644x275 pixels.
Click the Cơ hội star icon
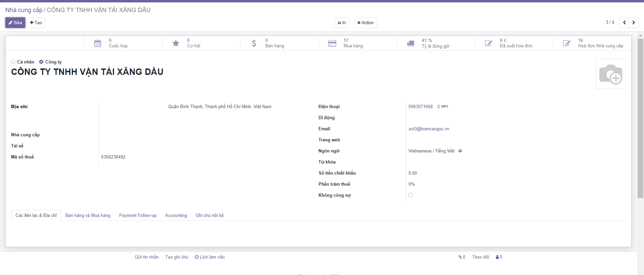point(176,43)
